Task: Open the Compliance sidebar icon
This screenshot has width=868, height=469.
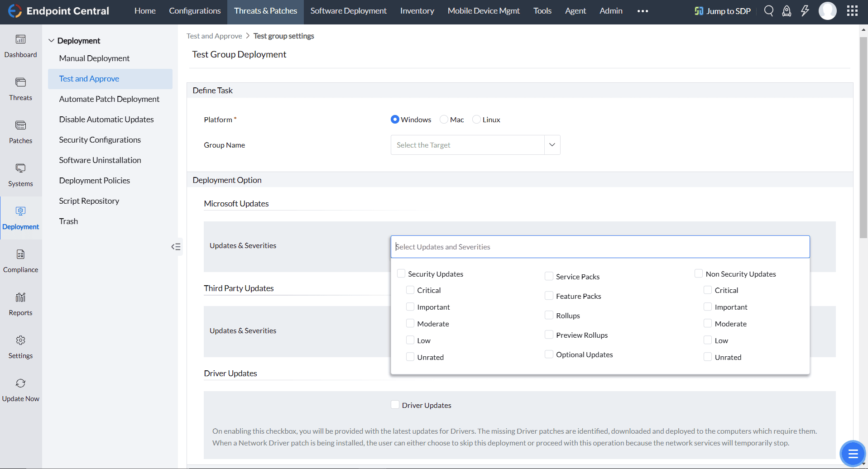Action: click(x=20, y=254)
